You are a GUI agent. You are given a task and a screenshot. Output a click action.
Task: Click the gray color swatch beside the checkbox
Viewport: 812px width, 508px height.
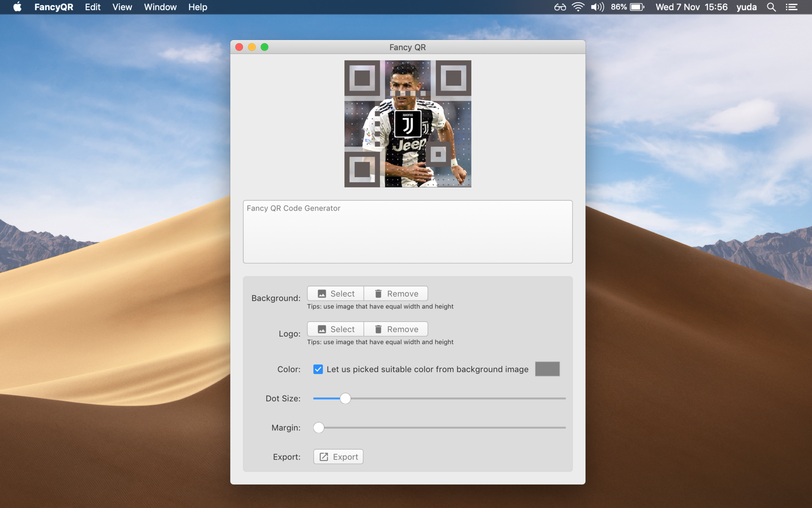tap(547, 369)
